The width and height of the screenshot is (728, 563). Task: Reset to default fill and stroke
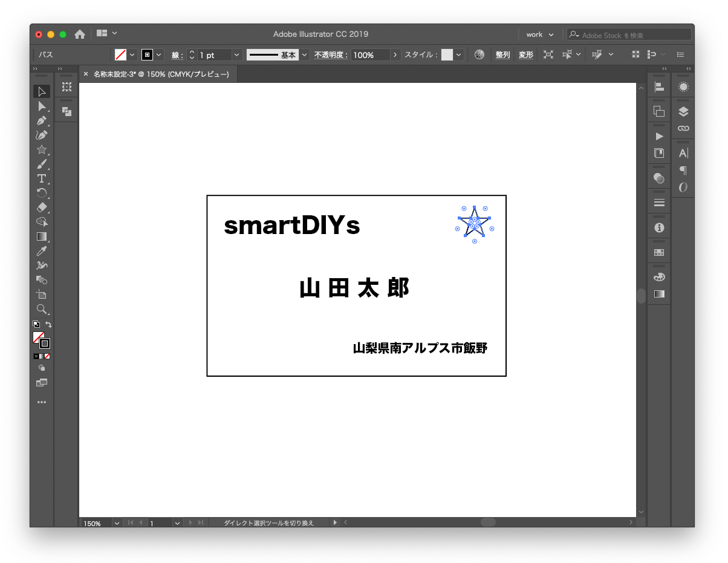tap(36, 325)
